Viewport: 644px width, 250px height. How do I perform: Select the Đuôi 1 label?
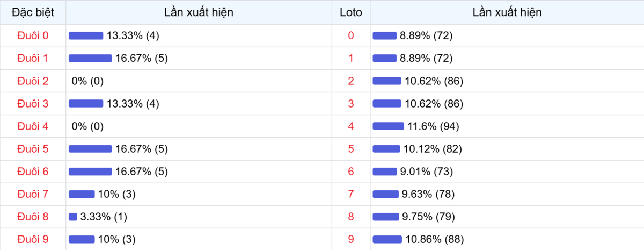click(x=33, y=58)
